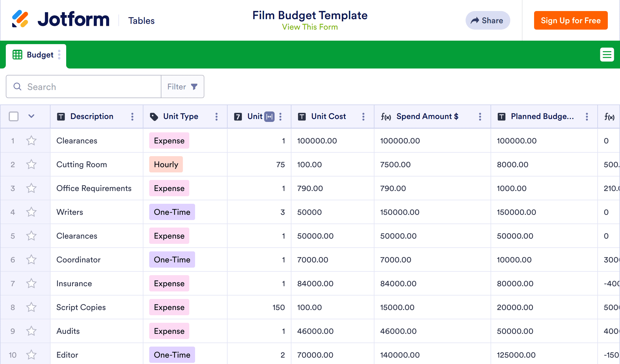The width and height of the screenshot is (620, 364).
Task: Open the Planned Budget column options menu
Action: point(587,117)
